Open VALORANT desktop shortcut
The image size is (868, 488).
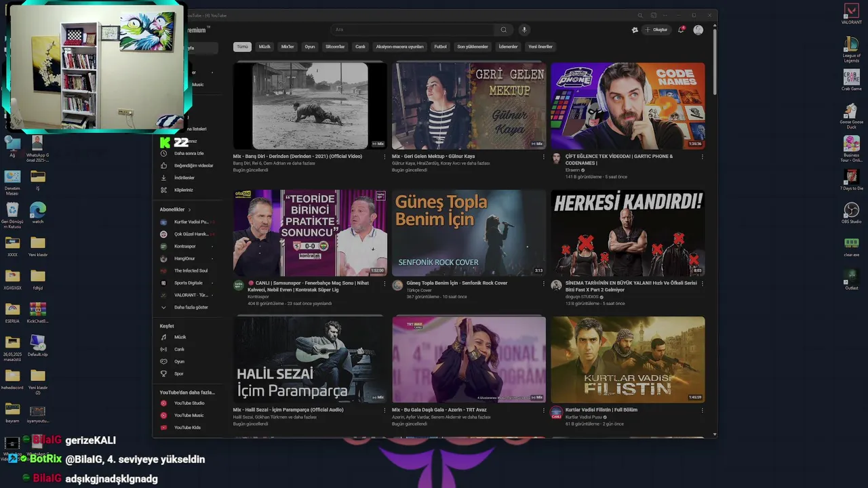851,14
